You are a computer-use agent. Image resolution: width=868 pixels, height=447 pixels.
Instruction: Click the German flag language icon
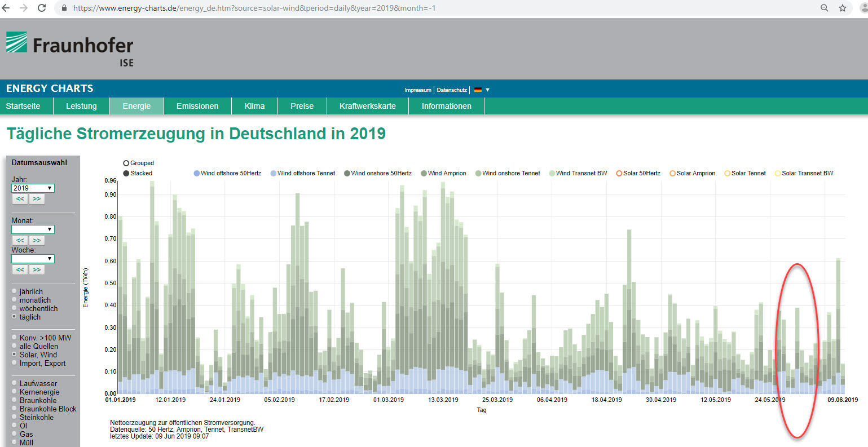478,90
